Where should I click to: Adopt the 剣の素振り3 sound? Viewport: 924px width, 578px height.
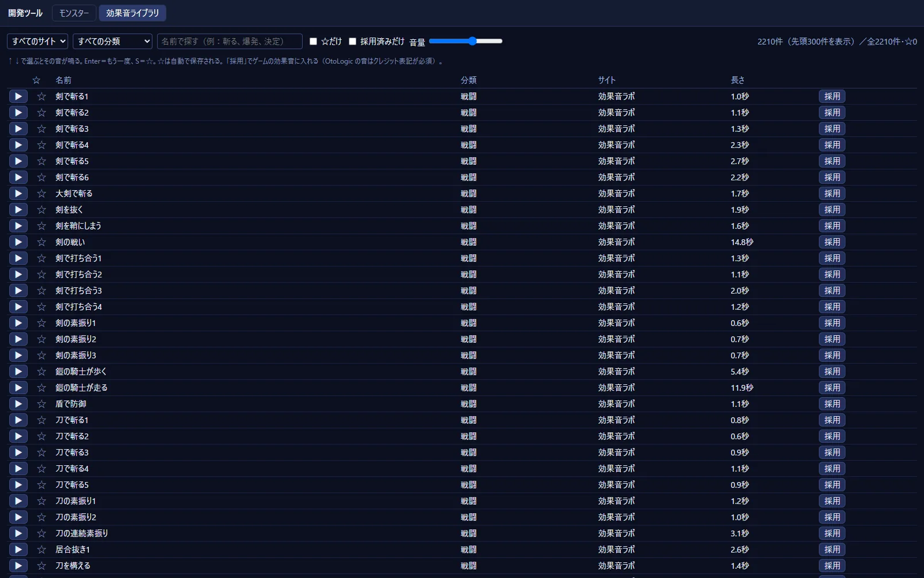tap(832, 355)
